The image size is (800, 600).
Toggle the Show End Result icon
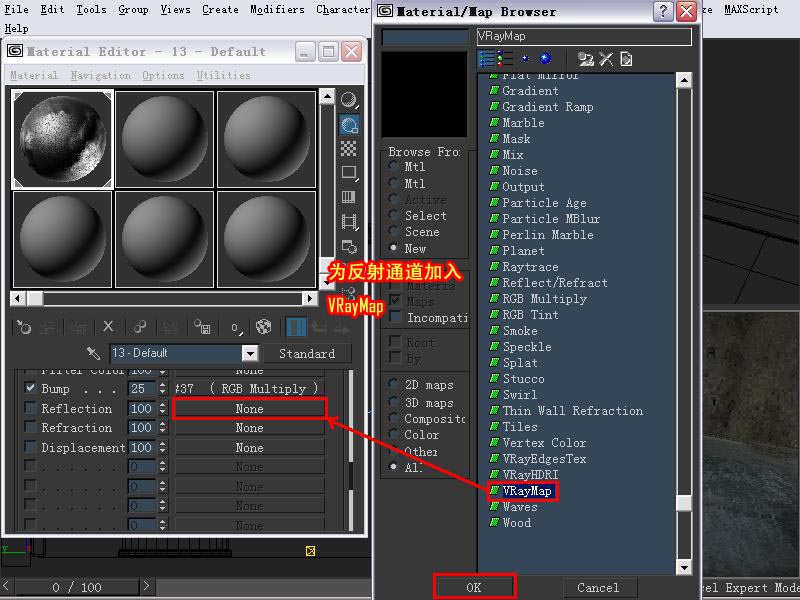pos(296,327)
